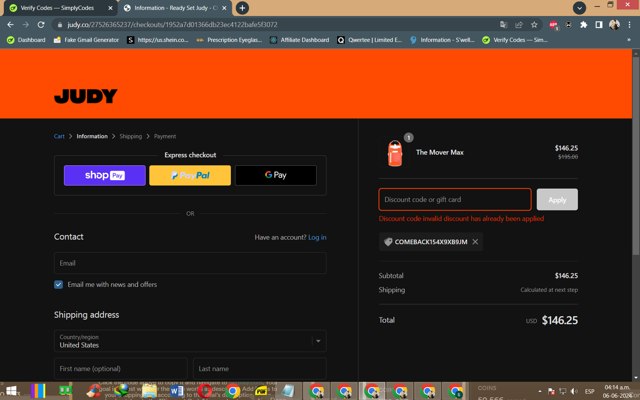Click the page vertical scrollbar
Image resolution: width=640 pixels, height=400 pixels.
636,155
